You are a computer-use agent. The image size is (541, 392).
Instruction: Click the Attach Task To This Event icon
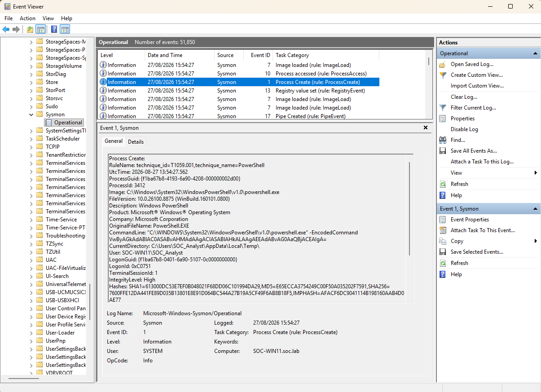point(443,230)
